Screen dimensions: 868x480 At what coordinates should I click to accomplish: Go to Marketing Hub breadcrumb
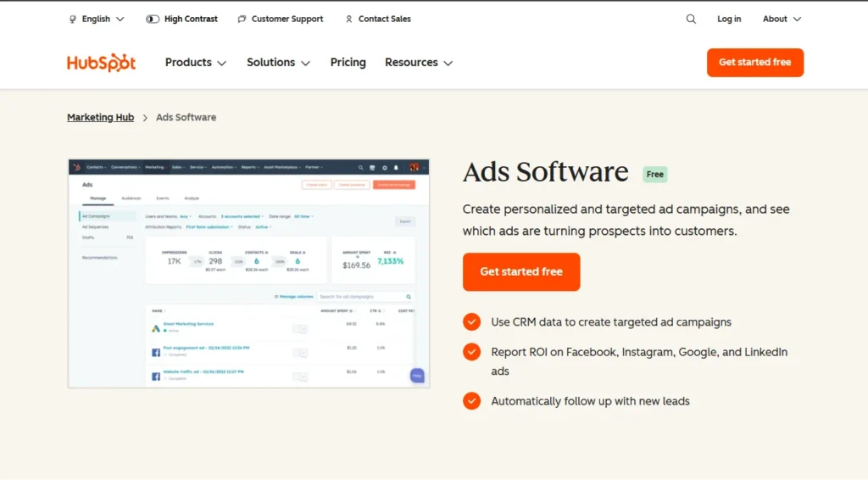click(100, 117)
